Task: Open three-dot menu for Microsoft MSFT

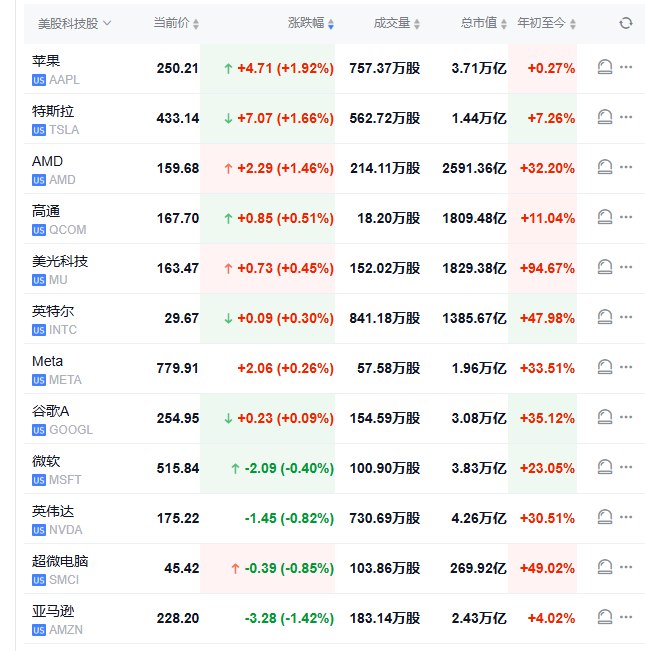Action: click(x=627, y=467)
